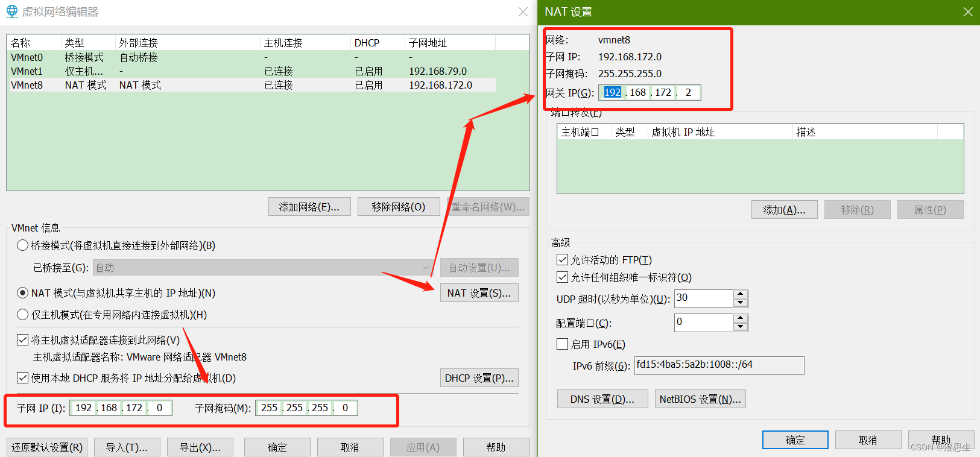Toggle 使用本地 DHCP 服务 checkbox
The image size is (980, 457).
22,378
